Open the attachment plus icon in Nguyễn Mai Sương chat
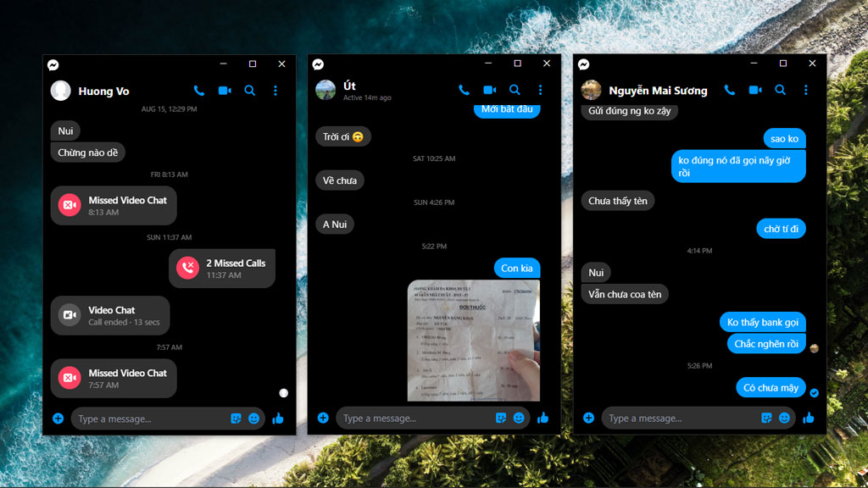This screenshot has width=868, height=488. [587, 418]
